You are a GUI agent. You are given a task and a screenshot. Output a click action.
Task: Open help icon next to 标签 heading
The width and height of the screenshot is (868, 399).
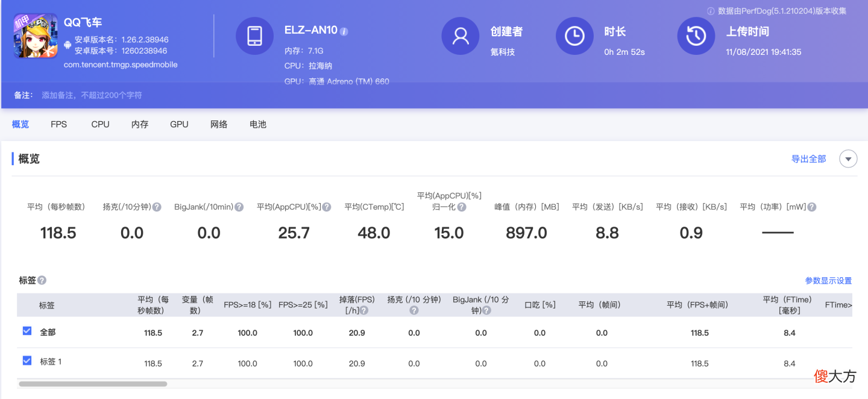point(42,280)
